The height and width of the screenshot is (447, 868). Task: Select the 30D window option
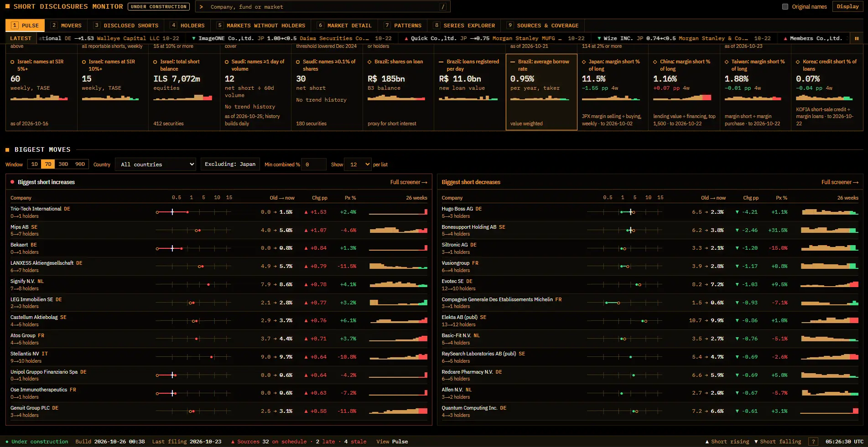pos(63,164)
